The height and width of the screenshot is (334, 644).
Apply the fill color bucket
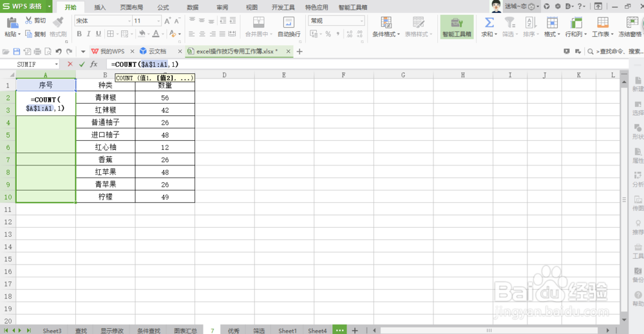coord(142,33)
